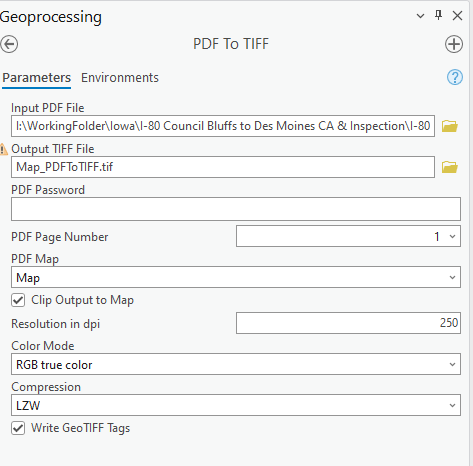
Task: Expand the PDF Page Number dropdown
Action: point(348,236)
